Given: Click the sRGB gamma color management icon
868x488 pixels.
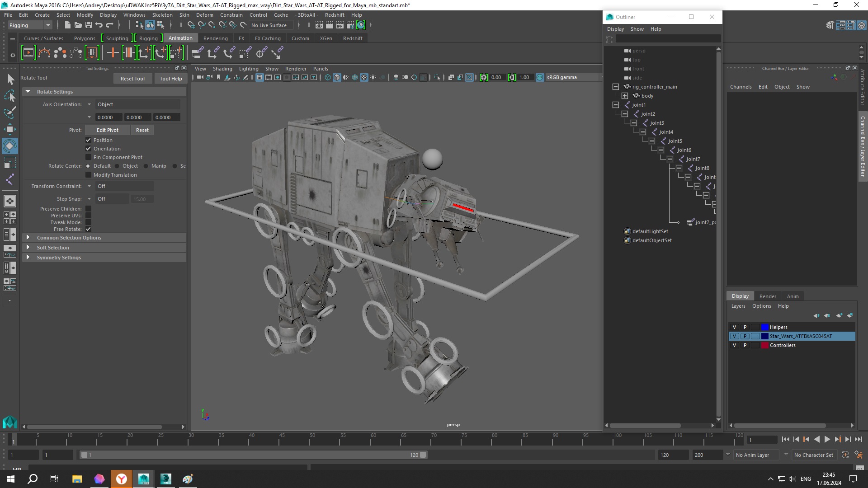Looking at the screenshot, I should tap(540, 77).
